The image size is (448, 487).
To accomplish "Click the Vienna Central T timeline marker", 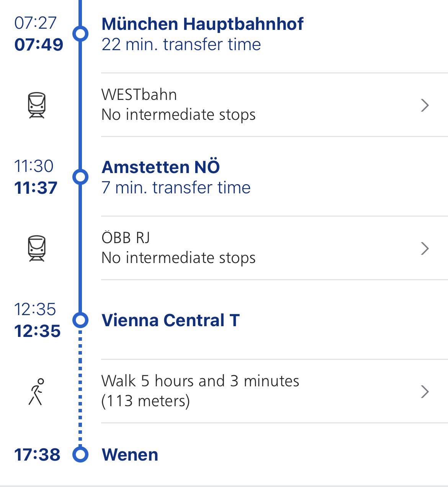I will pyautogui.click(x=80, y=320).
